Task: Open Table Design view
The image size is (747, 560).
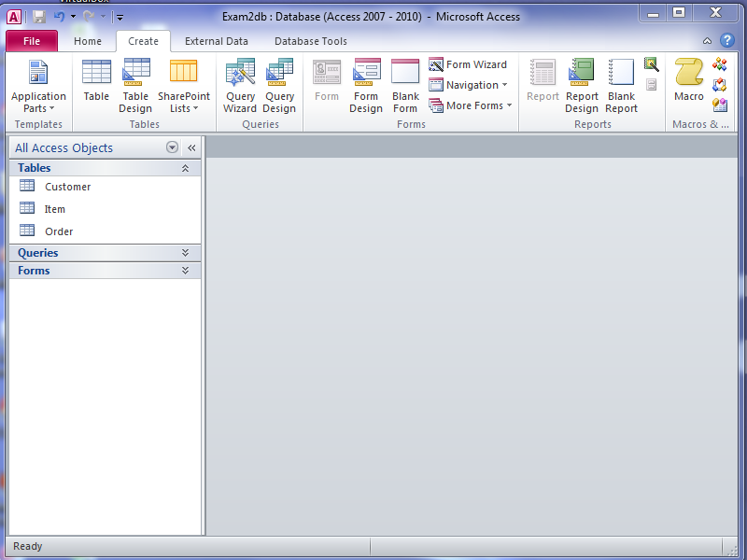Action: pos(135,84)
